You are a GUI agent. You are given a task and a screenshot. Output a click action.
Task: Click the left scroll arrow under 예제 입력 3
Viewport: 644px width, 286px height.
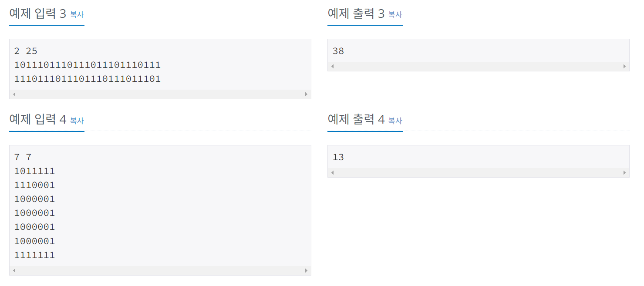pyautogui.click(x=13, y=94)
